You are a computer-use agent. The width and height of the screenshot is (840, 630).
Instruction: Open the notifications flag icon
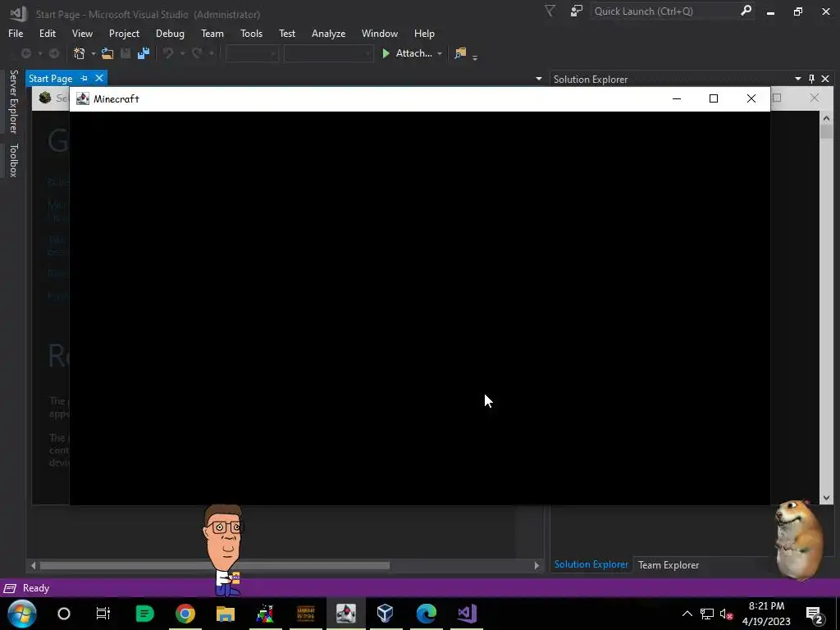click(x=550, y=11)
